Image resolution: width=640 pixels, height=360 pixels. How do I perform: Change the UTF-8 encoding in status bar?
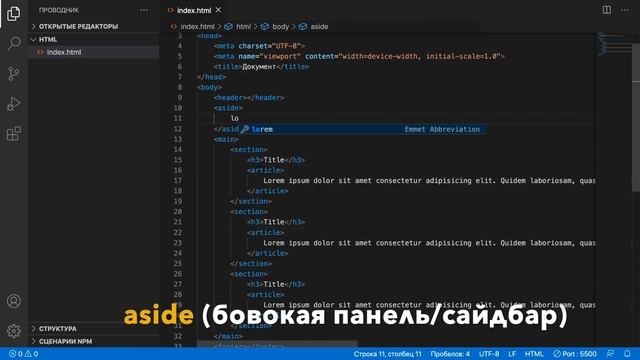click(x=489, y=354)
